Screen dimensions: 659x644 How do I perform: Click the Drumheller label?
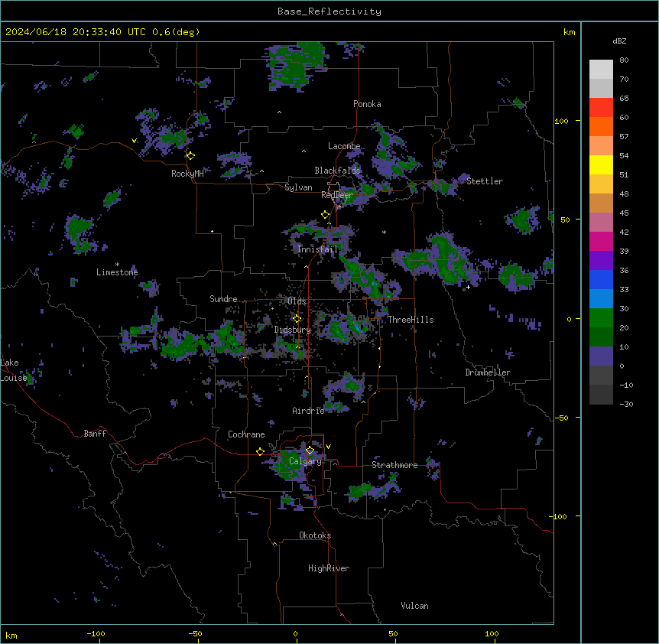point(488,372)
